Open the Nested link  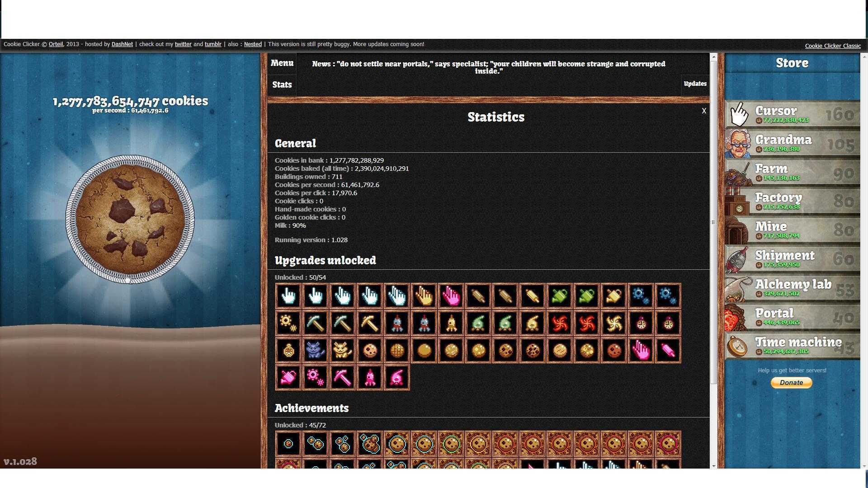click(x=253, y=44)
